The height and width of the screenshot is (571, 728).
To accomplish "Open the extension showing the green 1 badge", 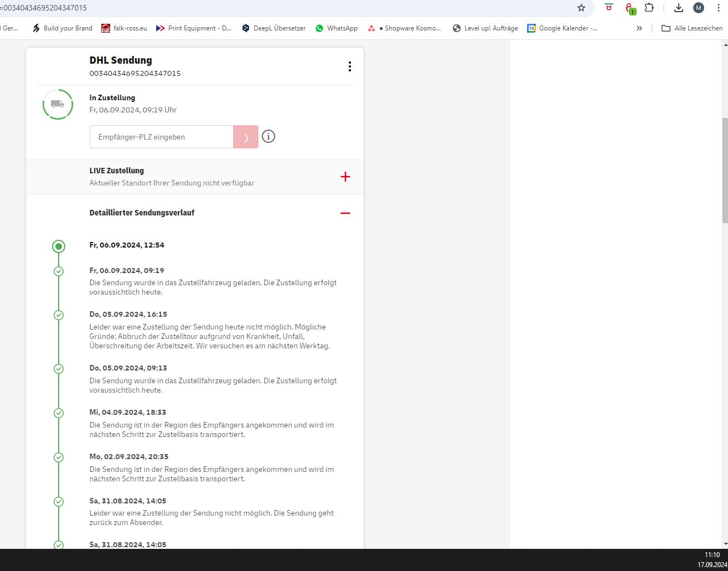I will coord(629,8).
